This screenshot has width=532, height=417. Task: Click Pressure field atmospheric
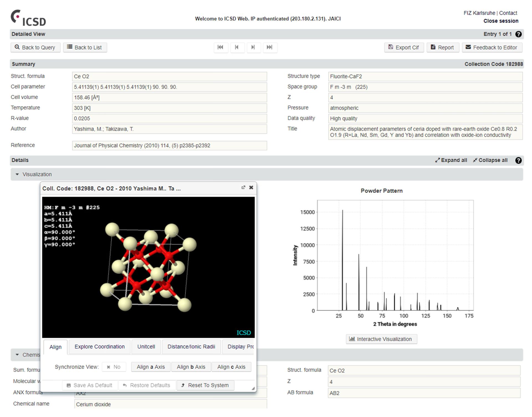point(426,108)
